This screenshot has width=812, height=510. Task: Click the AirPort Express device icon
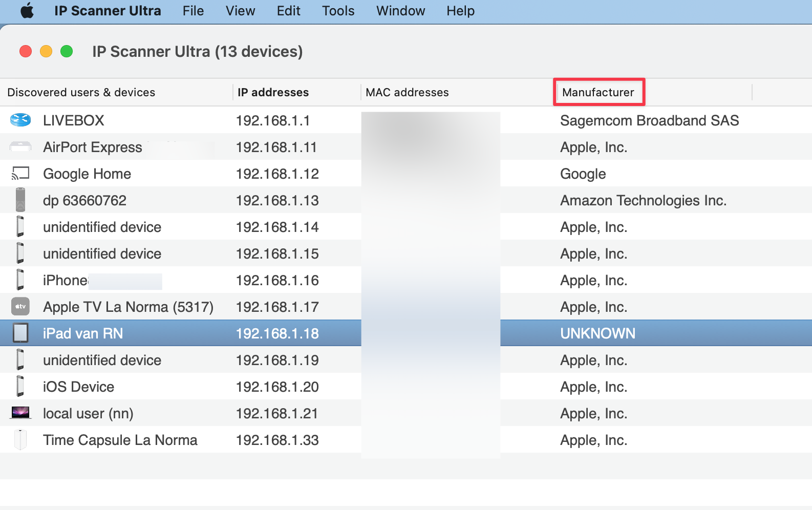pyautogui.click(x=20, y=147)
